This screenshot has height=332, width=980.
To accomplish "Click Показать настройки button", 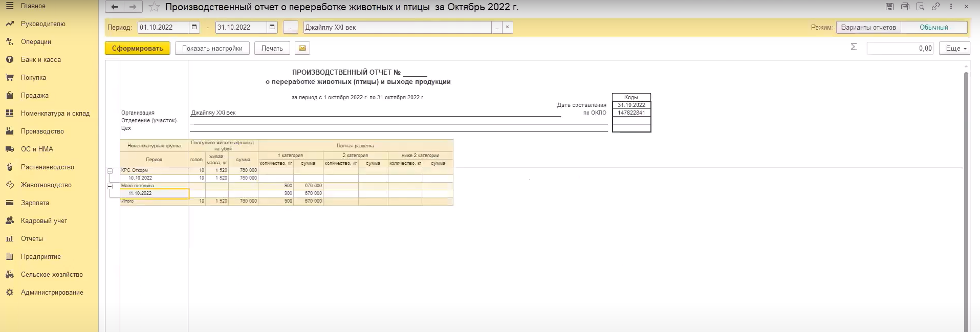I will point(212,48).
